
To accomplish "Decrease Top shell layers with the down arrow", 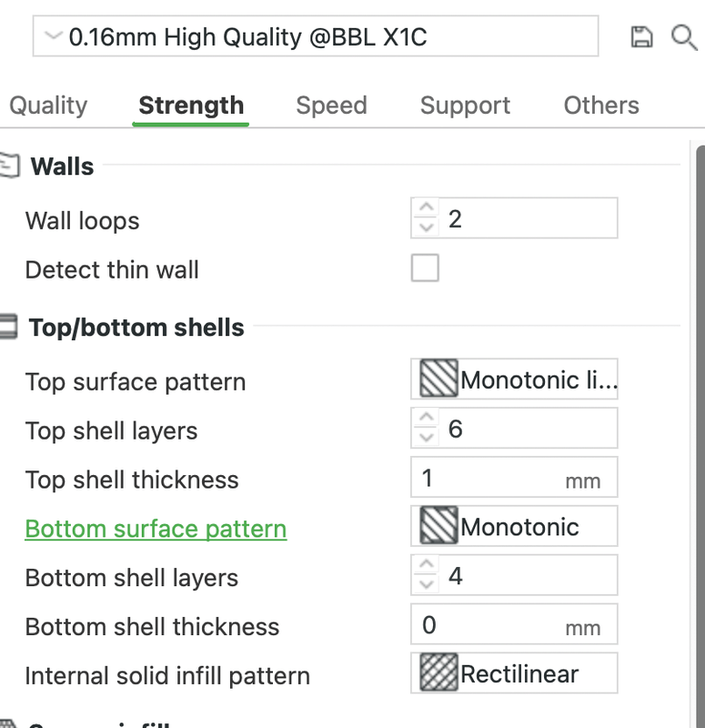I will click(425, 438).
